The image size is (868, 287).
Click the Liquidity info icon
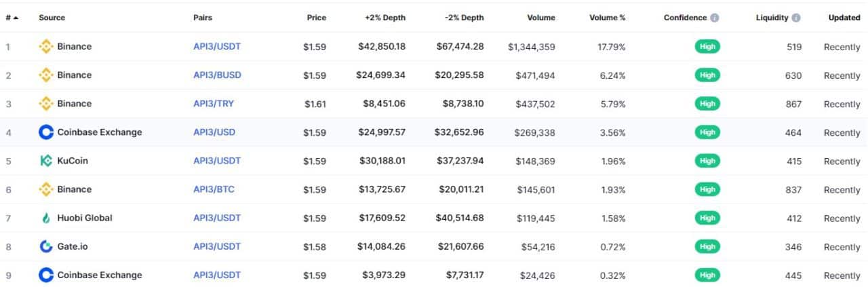(796, 18)
